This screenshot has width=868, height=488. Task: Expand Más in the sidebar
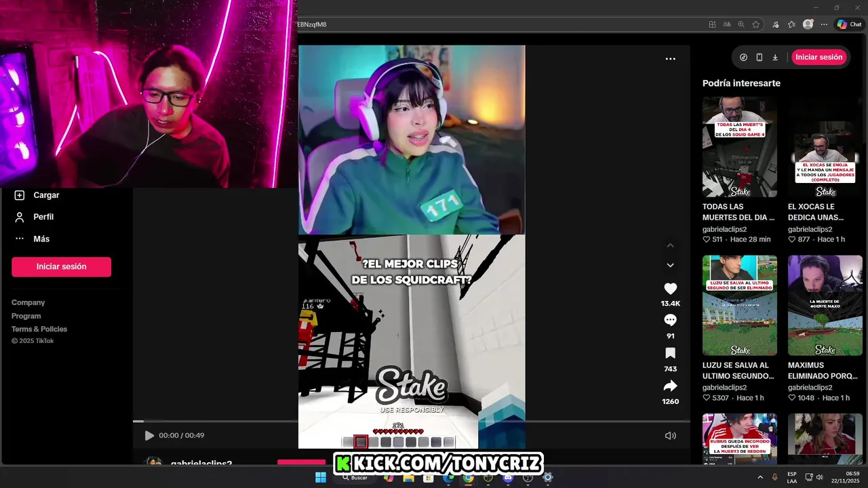point(41,239)
